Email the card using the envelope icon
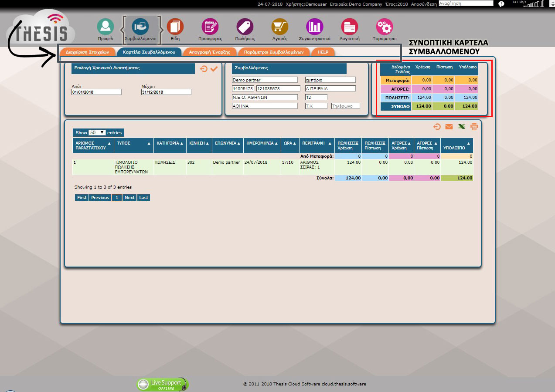 (449, 127)
